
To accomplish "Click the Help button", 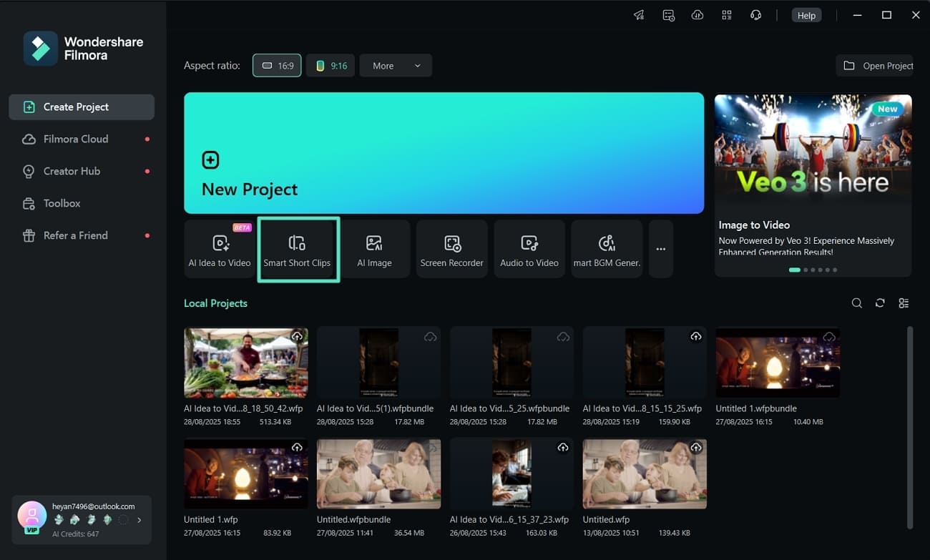I will point(806,15).
